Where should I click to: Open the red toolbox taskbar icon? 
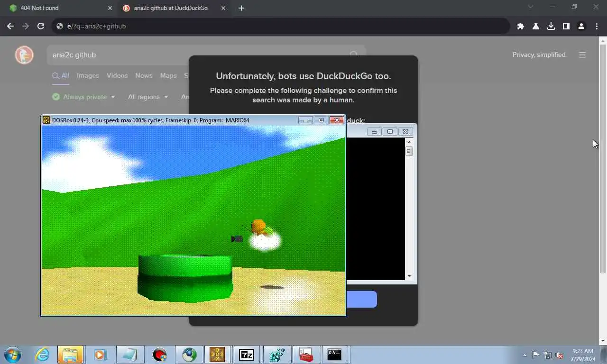click(305, 355)
